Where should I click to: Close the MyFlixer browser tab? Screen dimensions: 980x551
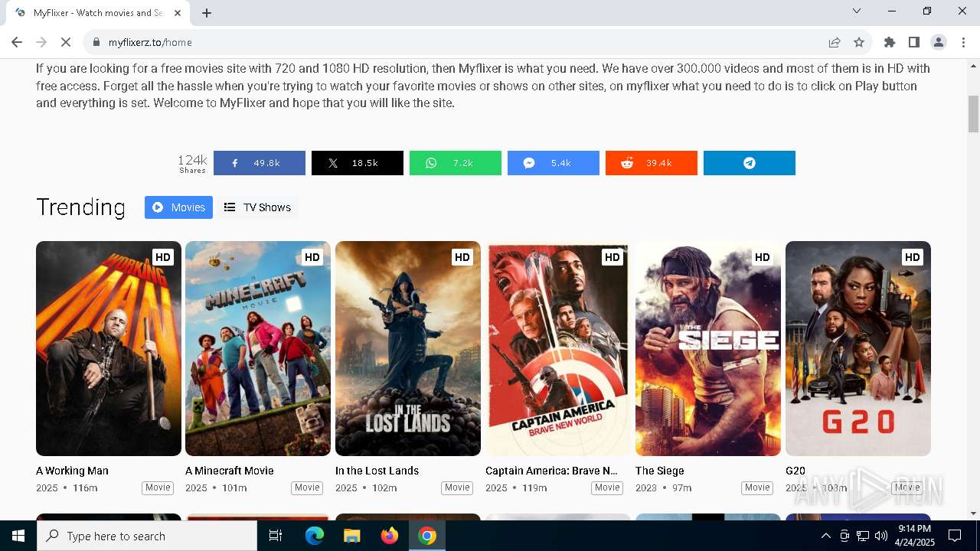pos(178,13)
